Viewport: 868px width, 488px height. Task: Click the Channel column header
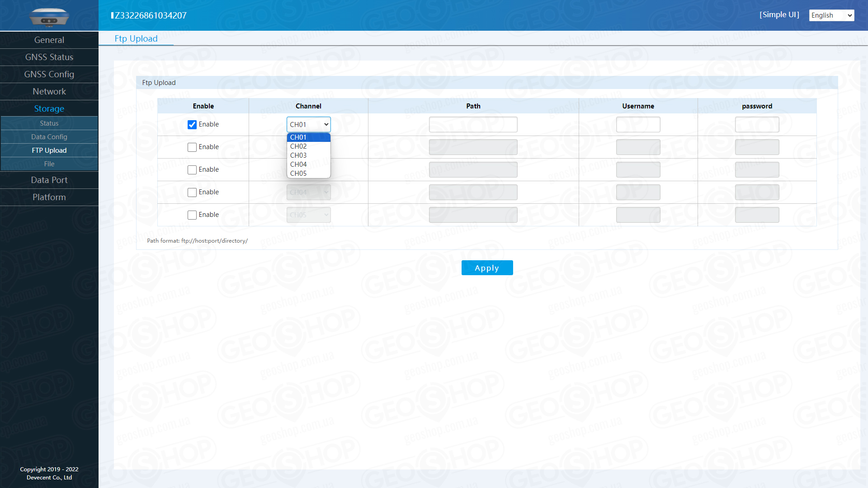[308, 106]
